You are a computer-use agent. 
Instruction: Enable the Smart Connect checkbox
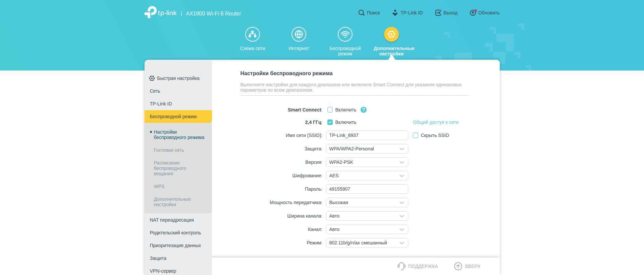(330, 110)
